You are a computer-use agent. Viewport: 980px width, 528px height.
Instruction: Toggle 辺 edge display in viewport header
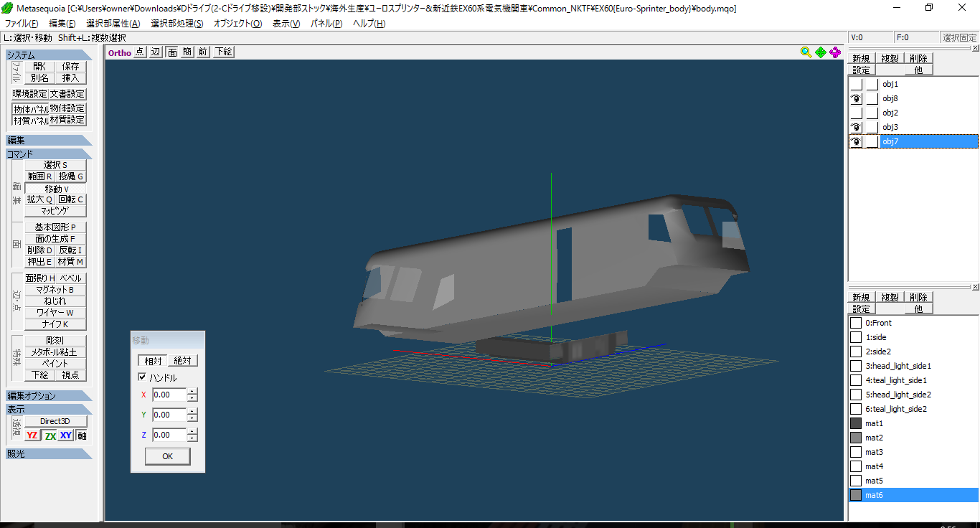click(x=156, y=52)
